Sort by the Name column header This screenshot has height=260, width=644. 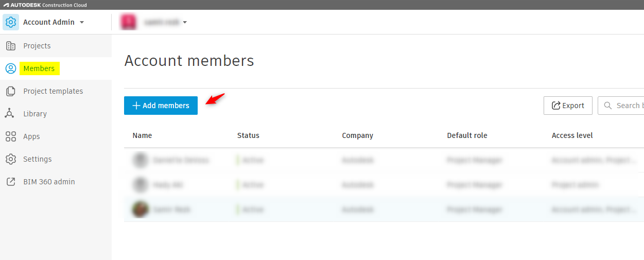tap(142, 135)
